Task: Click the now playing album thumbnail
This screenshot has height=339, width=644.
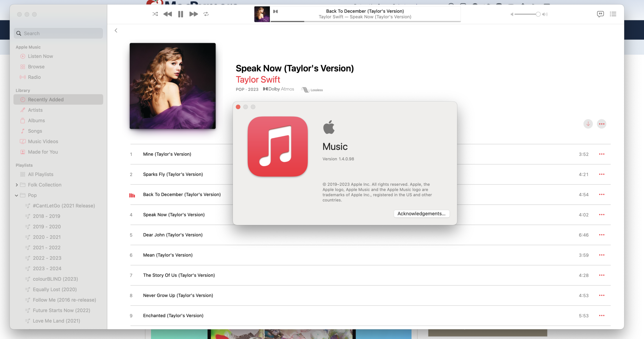Action: (262, 14)
